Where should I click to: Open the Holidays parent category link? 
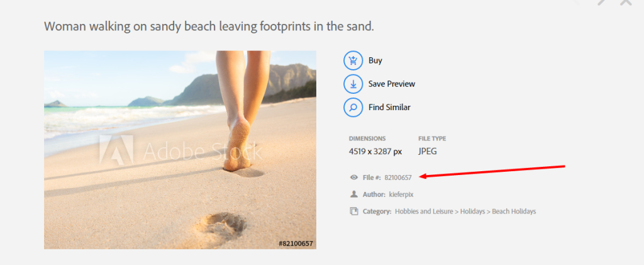coord(473,211)
